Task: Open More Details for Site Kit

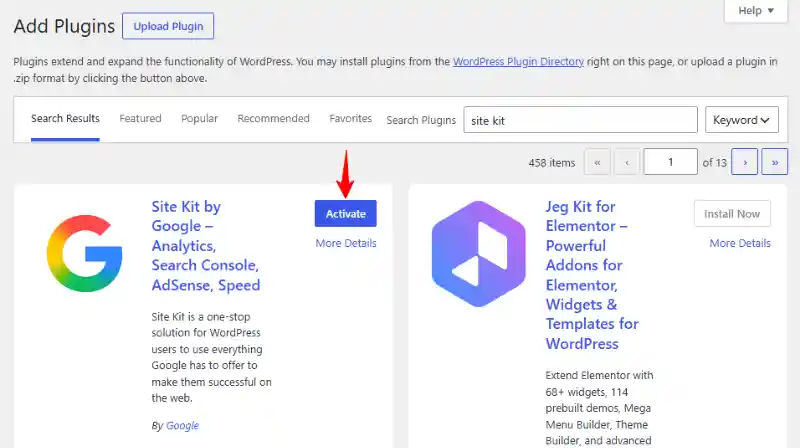Action: (346, 243)
